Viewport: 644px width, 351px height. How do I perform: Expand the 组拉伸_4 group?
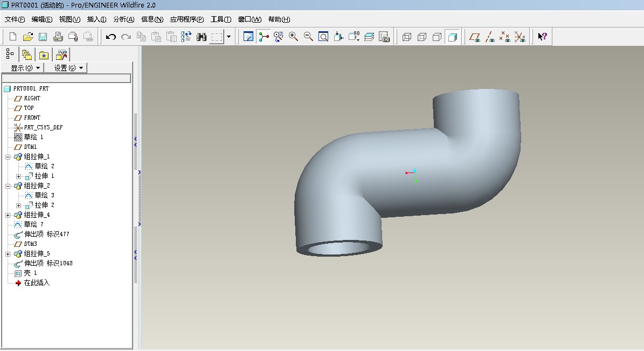(8, 215)
